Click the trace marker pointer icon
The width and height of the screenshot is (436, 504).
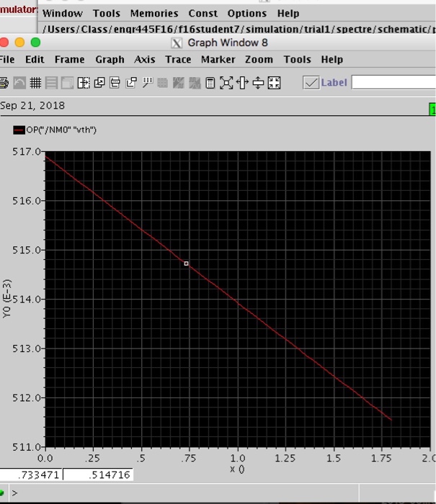pos(147,83)
